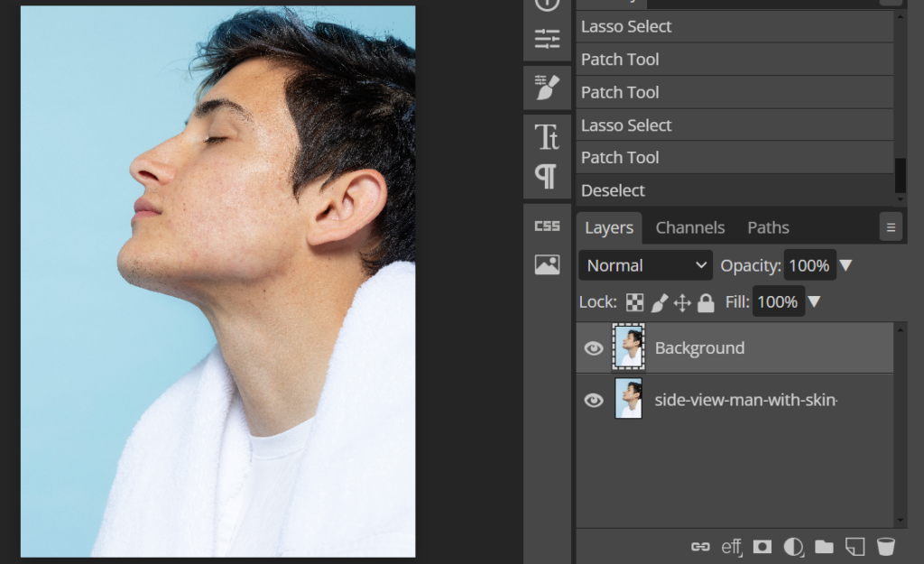
Task: Click the Link Layers chain icon
Action: click(x=700, y=547)
